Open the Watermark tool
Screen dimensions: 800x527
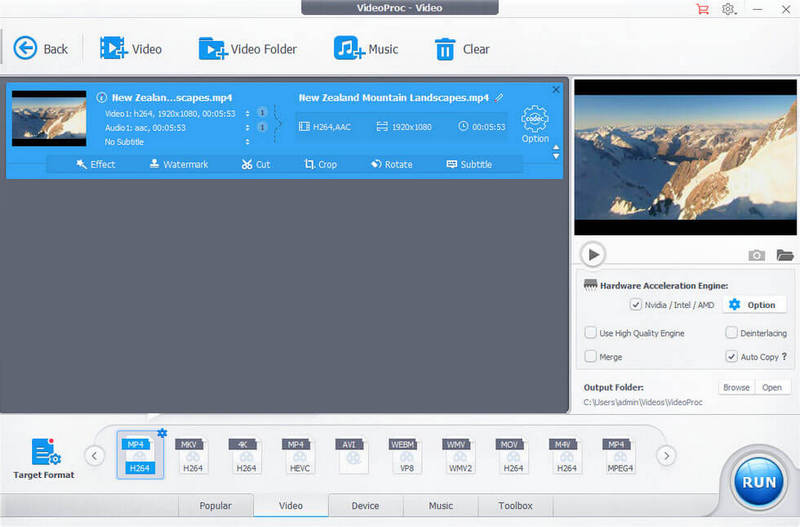click(179, 164)
